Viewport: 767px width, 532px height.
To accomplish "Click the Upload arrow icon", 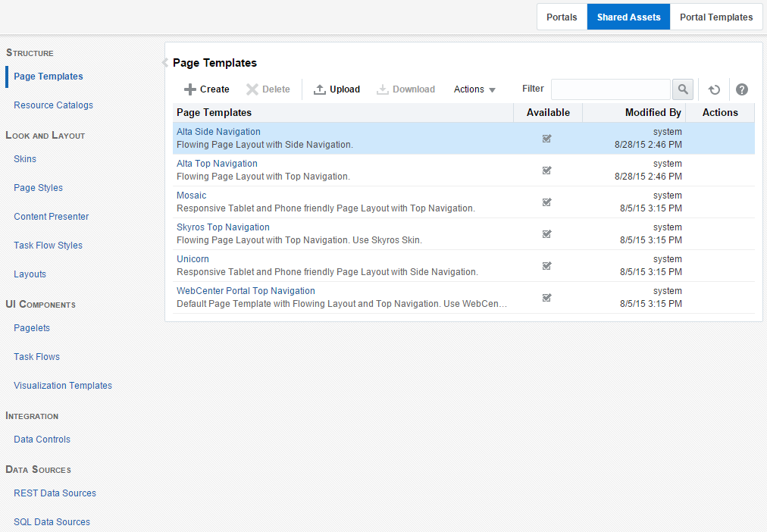I will click(x=319, y=89).
